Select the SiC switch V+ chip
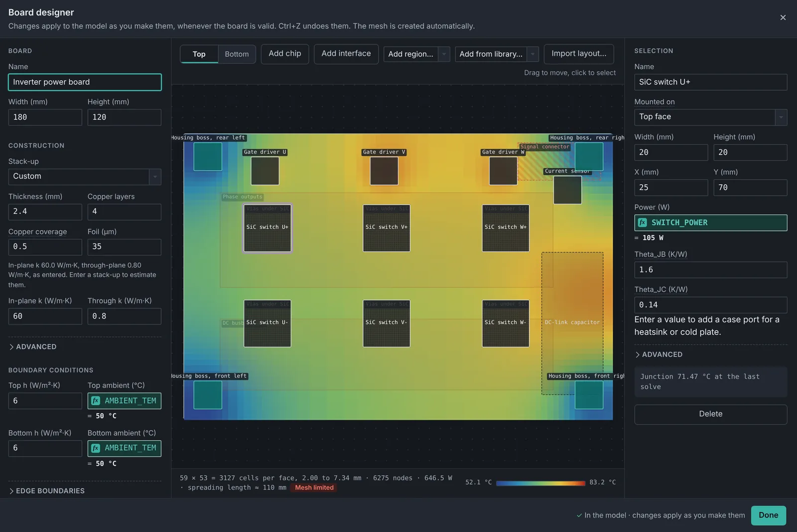This screenshot has height=532, width=797. click(387, 228)
